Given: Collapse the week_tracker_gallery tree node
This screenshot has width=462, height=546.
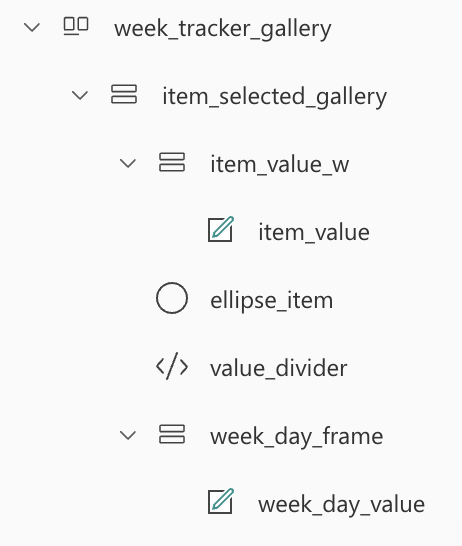Looking at the screenshot, I should 32,27.
